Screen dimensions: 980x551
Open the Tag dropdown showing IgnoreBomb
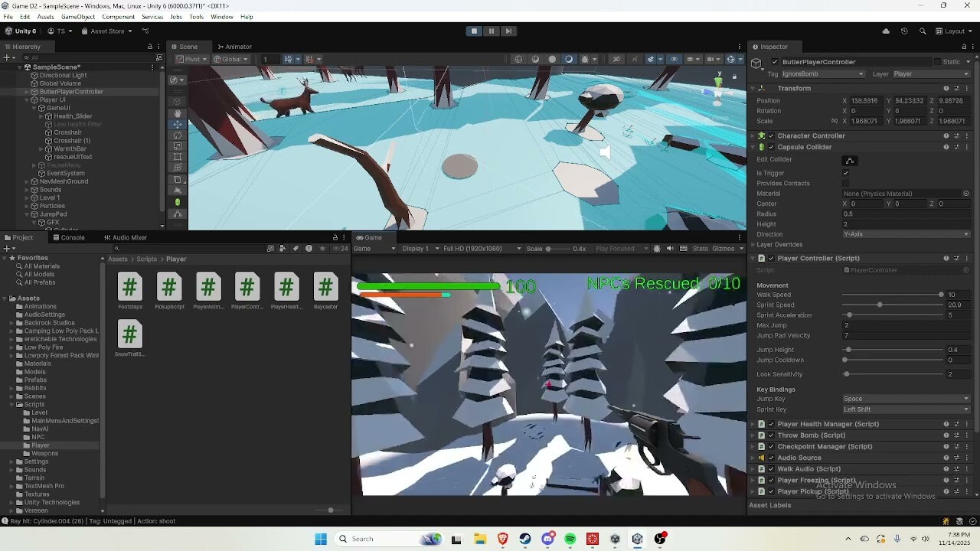coord(822,74)
